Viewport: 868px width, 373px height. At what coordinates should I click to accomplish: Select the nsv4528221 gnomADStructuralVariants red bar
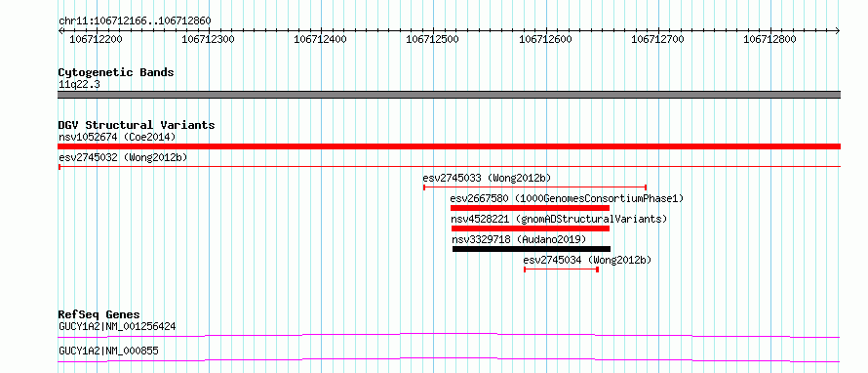(531, 228)
